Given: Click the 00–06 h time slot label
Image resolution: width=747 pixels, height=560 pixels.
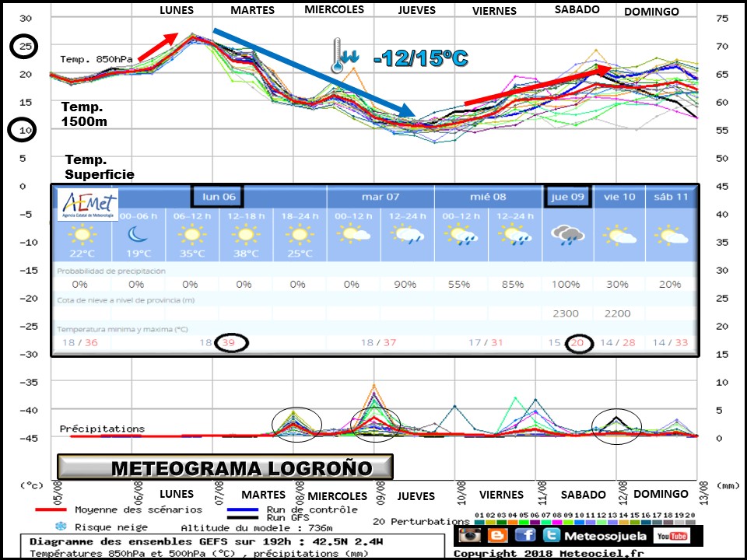Looking at the screenshot, I should tap(139, 215).
